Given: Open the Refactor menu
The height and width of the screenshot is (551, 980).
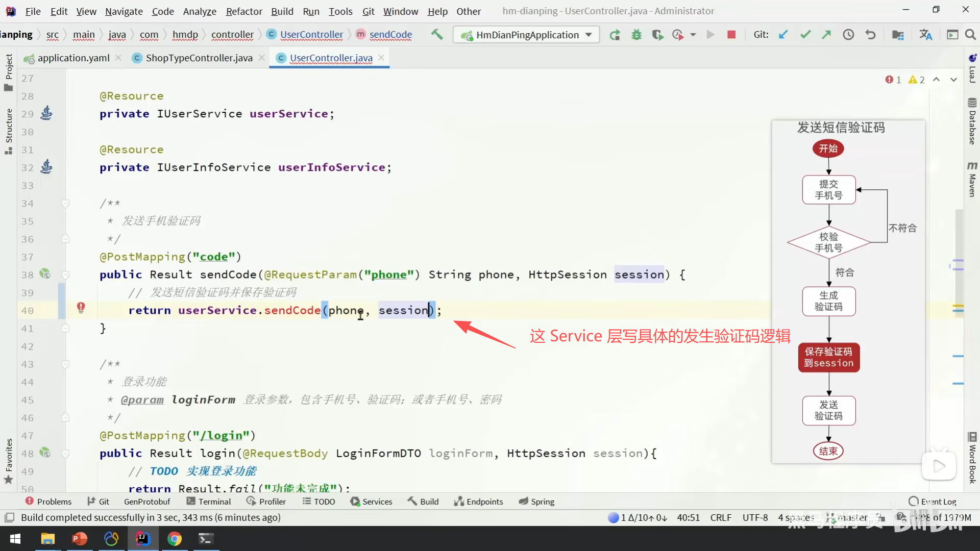Looking at the screenshot, I should (244, 11).
